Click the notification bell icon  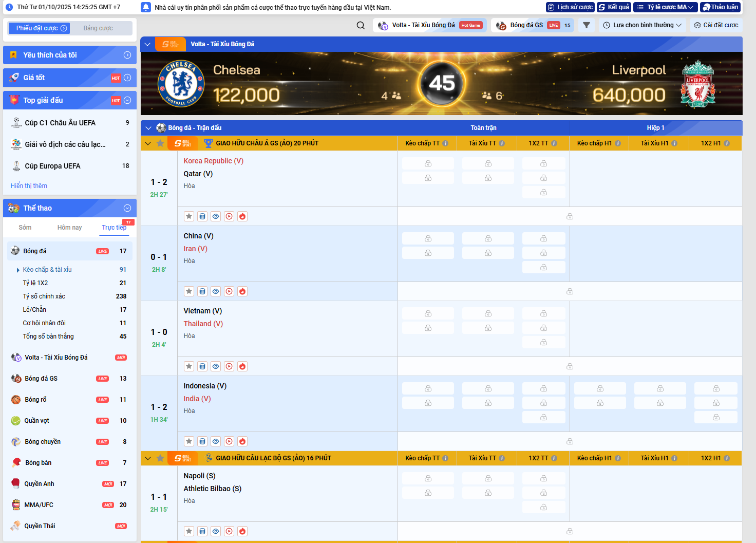(x=146, y=7)
